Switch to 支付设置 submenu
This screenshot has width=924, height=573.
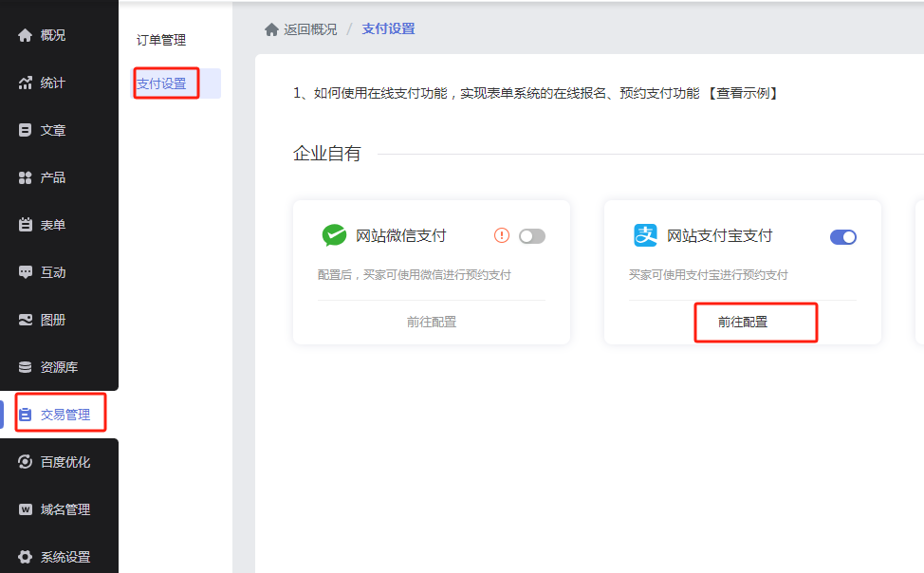[x=161, y=83]
